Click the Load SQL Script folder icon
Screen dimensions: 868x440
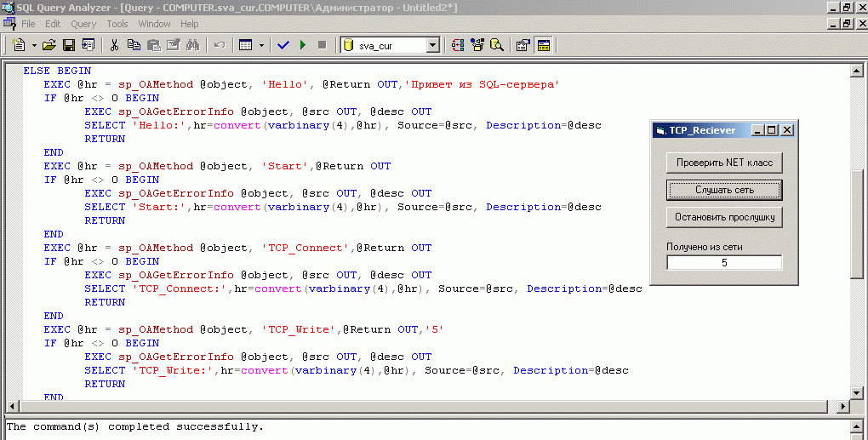[x=49, y=45]
